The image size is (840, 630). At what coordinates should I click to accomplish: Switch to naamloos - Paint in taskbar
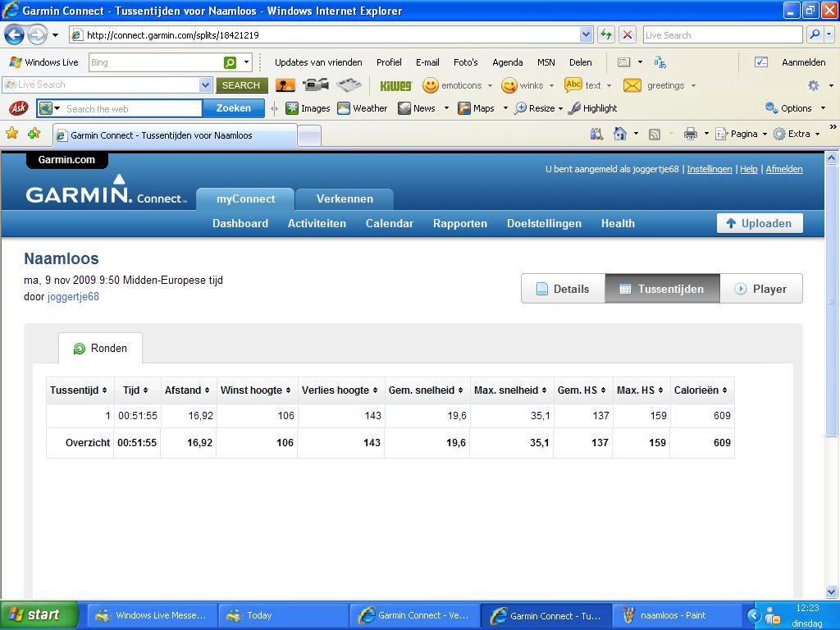click(x=676, y=615)
